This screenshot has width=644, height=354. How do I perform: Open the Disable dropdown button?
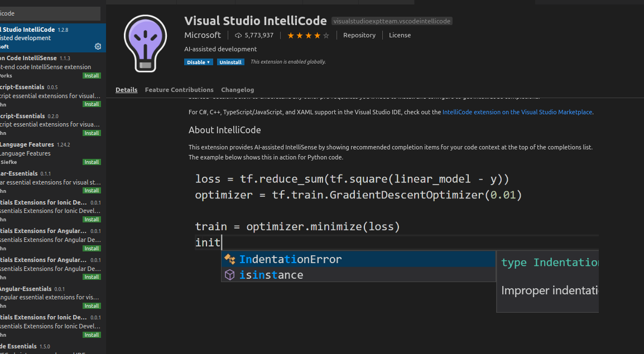[x=199, y=62]
